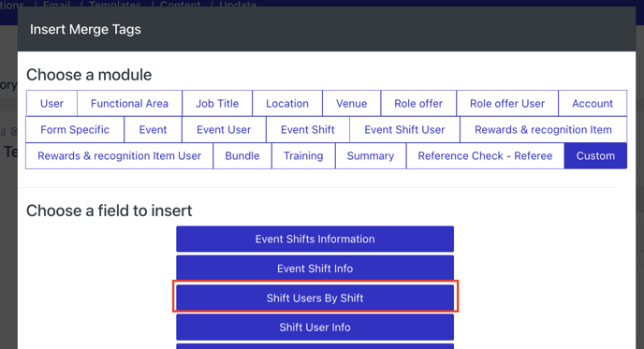The width and height of the screenshot is (644, 349).
Task: Choose the Training module
Action: tap(303, 156)
